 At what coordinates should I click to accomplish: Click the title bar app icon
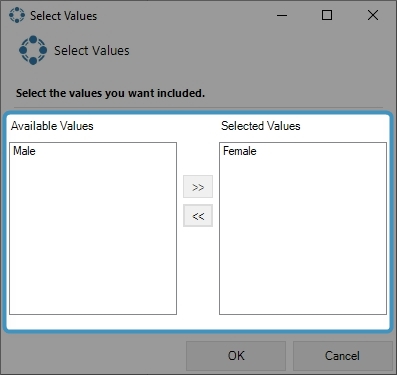pyautogui.click(x=17, y=15)
